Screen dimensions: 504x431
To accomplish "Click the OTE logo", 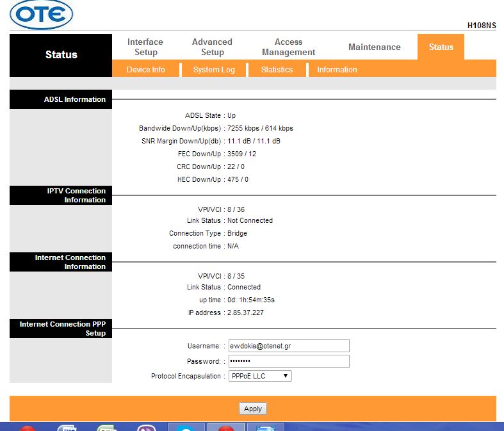I will pyautogui.click(x=41, y=15).
